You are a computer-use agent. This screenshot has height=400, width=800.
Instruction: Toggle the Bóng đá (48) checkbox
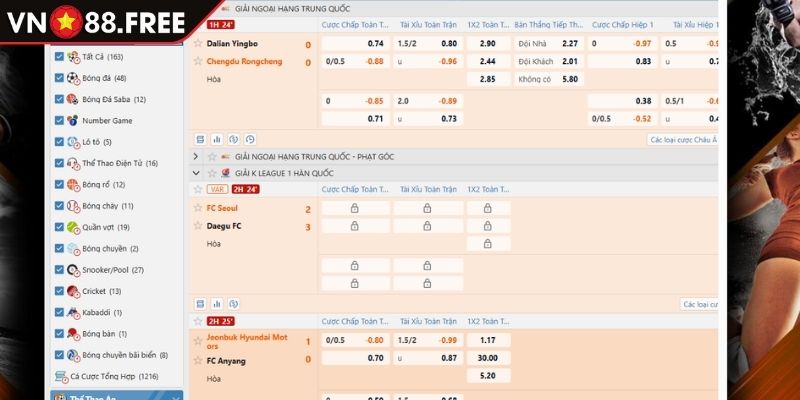60,78
